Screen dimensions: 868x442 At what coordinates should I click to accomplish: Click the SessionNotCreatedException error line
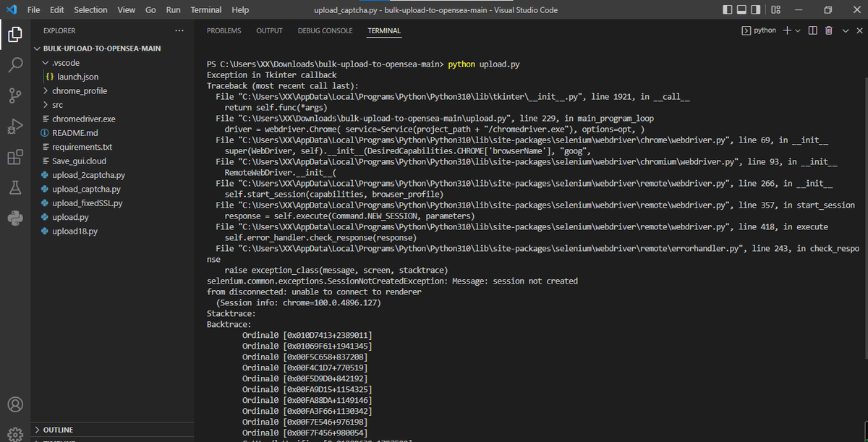tap(392, 281)
